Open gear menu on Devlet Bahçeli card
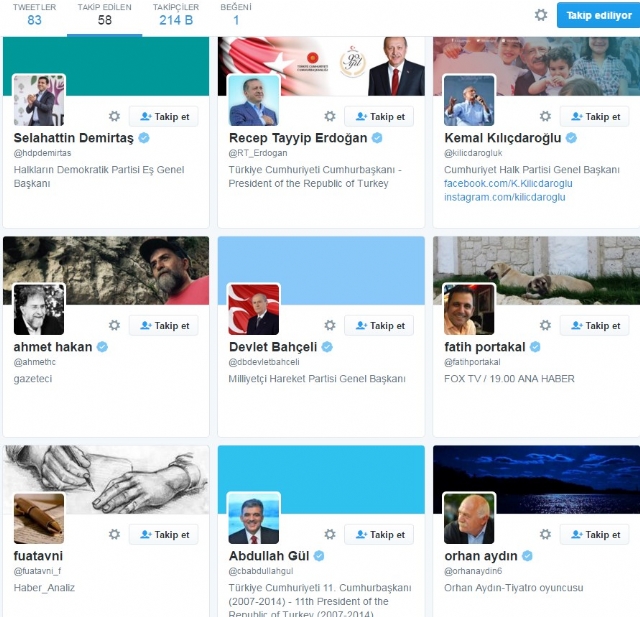 [x=330, y=325]
